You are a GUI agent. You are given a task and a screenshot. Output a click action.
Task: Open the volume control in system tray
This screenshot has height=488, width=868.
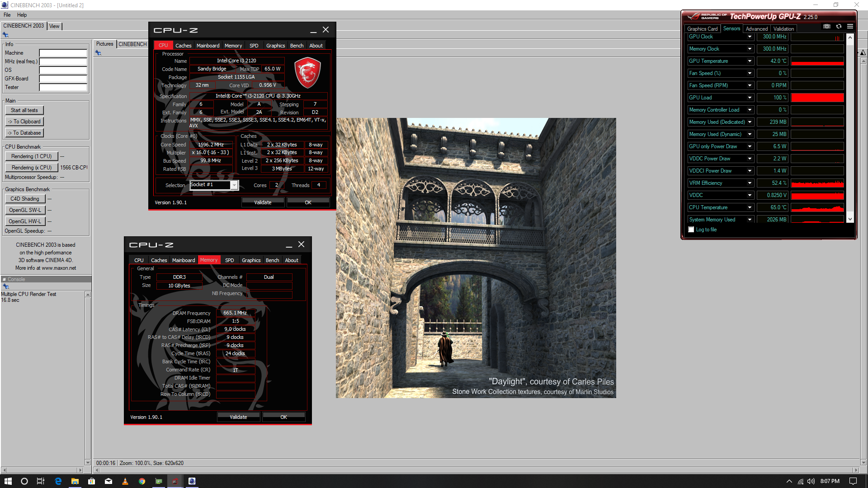pyautogui.click(x=811, y=481)
